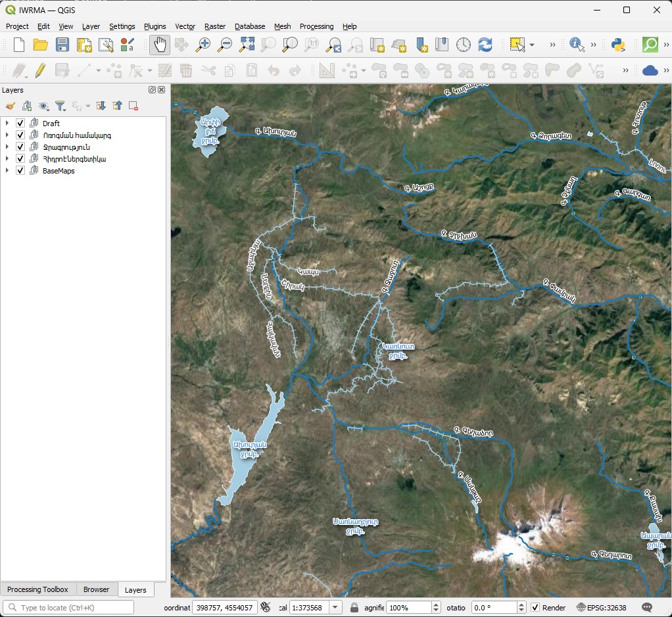
Task: Click the Type to locate search field
Action: (x=69, y=608)
